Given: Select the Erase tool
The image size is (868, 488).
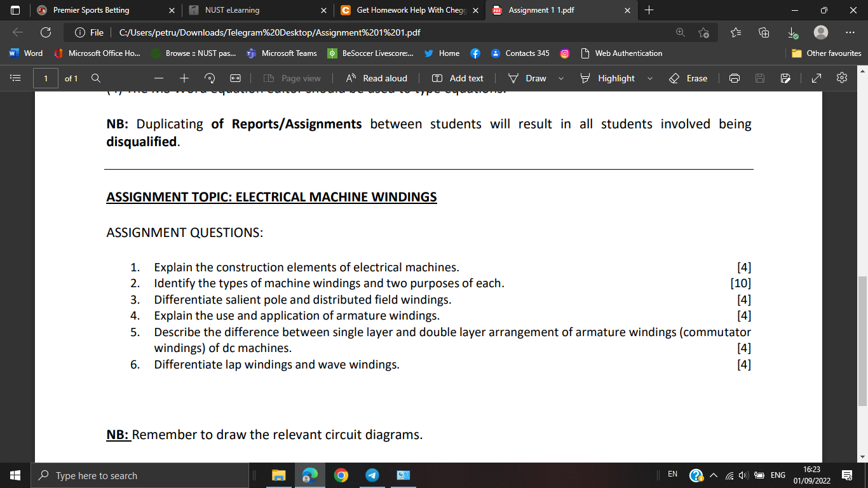Looking at the screenshot, I should [688, 78].
